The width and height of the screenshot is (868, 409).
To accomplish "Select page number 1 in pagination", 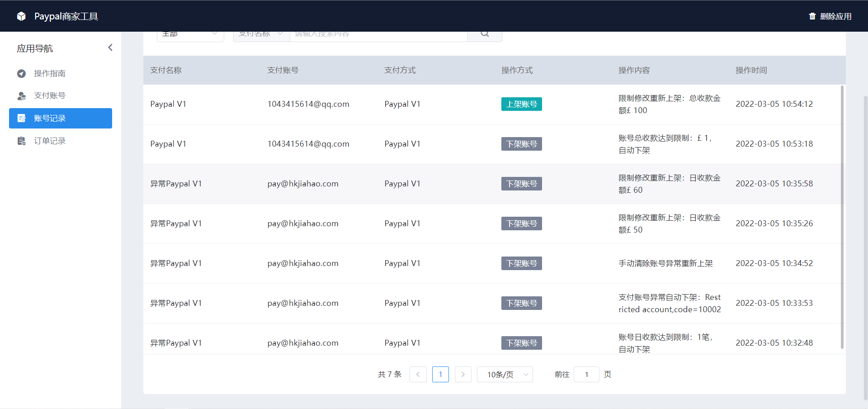I will [440, 374].
